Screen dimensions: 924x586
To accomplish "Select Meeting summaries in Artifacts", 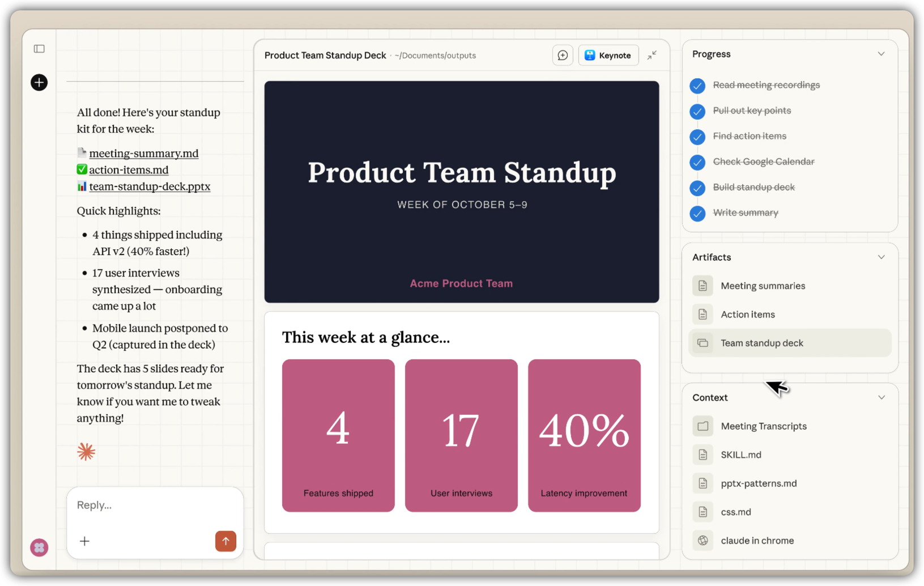I will (763, 286).
